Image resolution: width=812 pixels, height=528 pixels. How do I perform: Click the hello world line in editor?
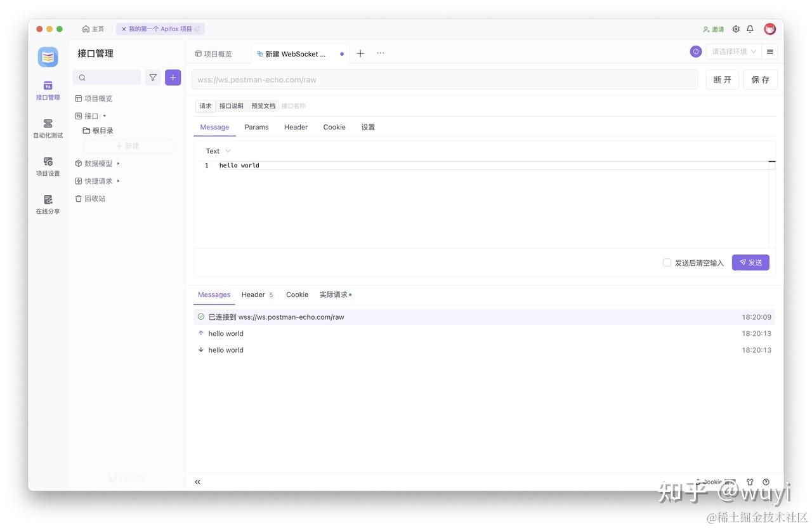[x=239, y=166]
